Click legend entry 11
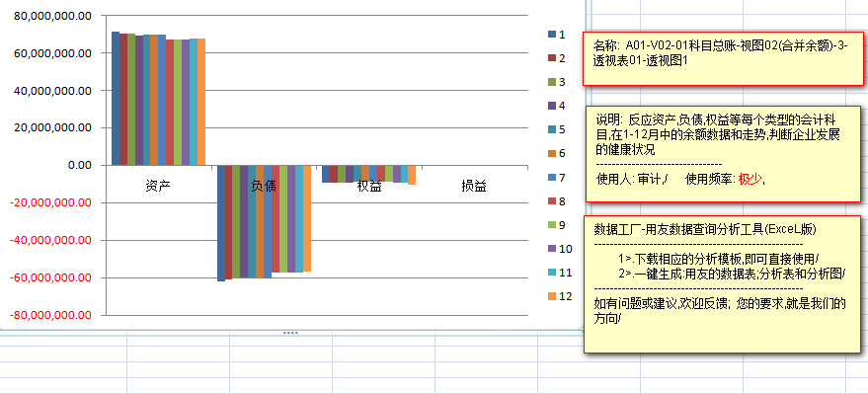Image resolution: width=868 pixels, height=394 pixels. pyautogui.click(x=560, y=273)
